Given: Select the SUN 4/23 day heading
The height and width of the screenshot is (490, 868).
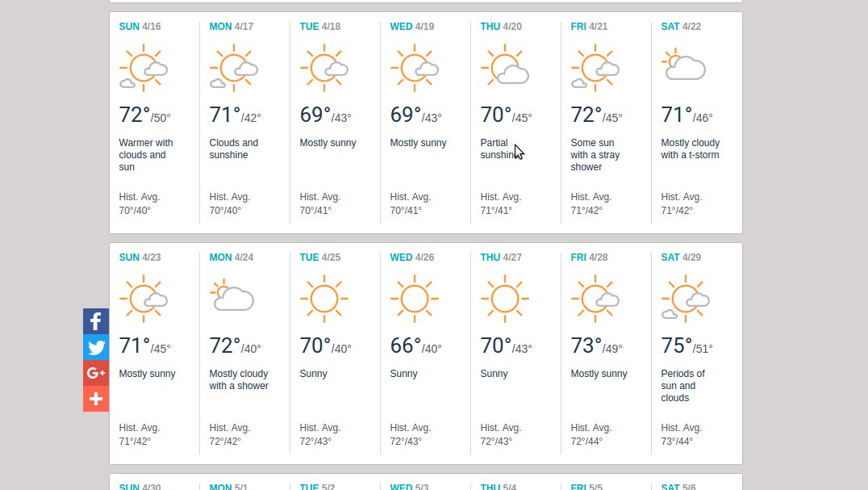Looking at the screenshot, I should click(x=140, y=258).
